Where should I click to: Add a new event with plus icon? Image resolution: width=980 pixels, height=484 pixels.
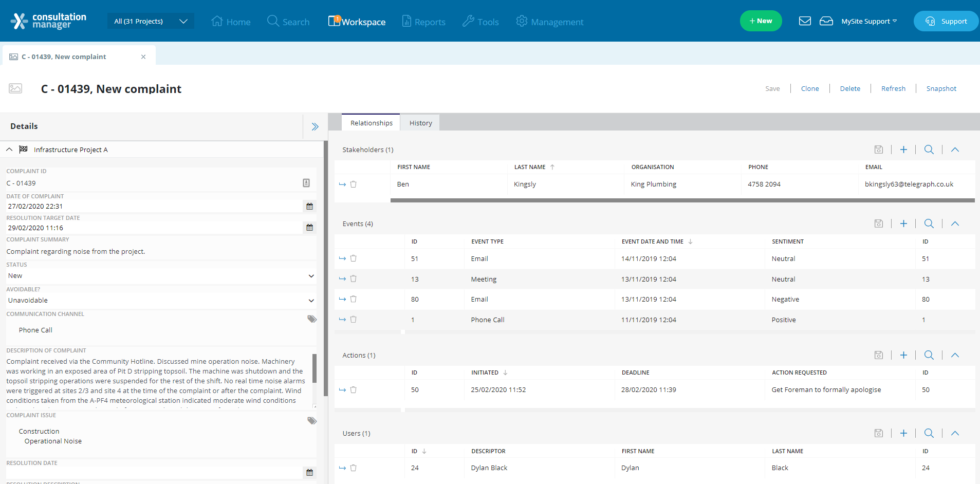coord(903,224)
